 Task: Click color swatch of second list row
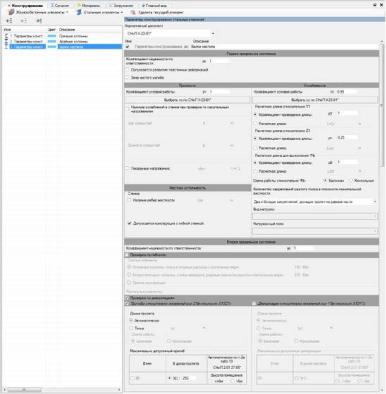52,41
